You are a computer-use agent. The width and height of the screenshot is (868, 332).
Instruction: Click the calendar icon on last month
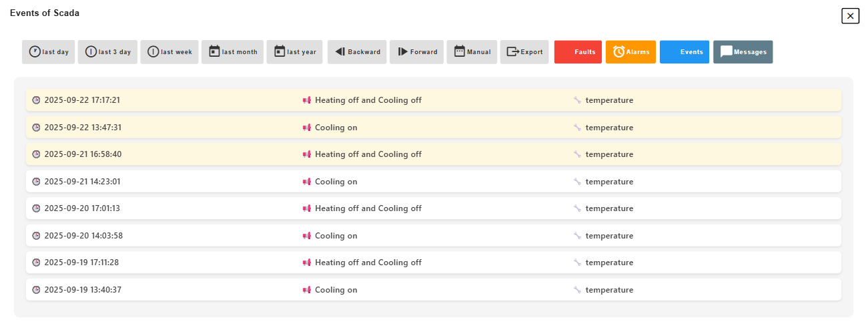coord(214,51)
